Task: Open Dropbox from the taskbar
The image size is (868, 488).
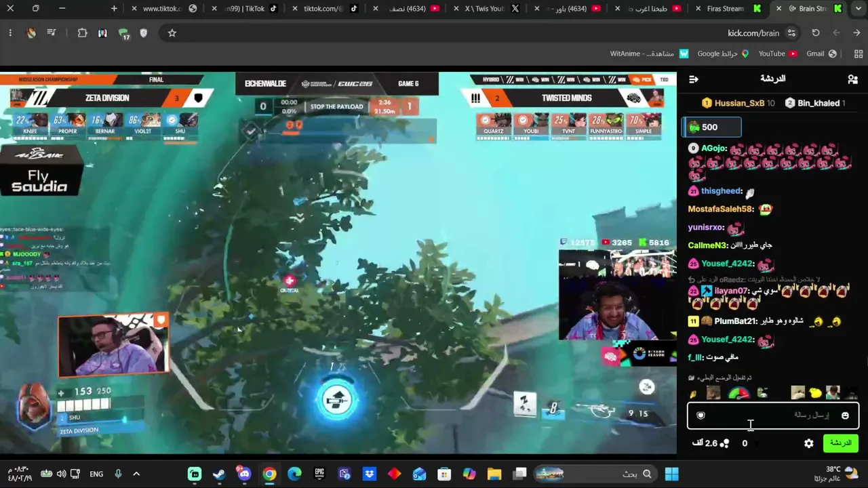Action: (x=370, y=474)
